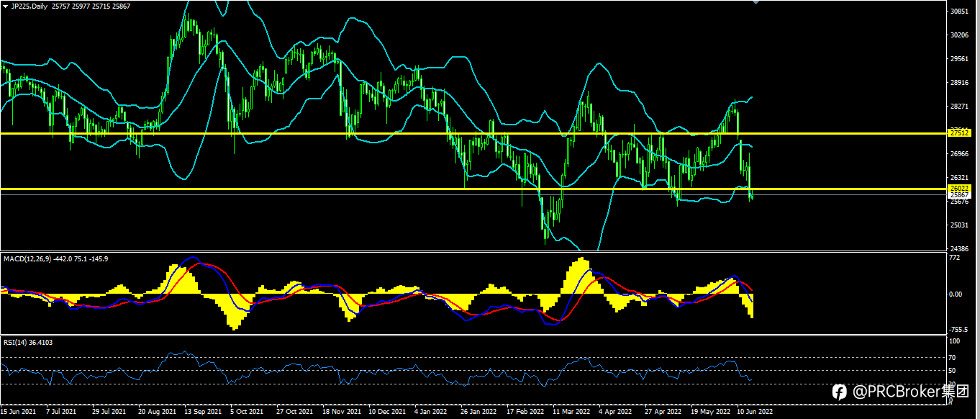Click the white current price tag 25867
The image size is (980, 419).
coord(960,195)
